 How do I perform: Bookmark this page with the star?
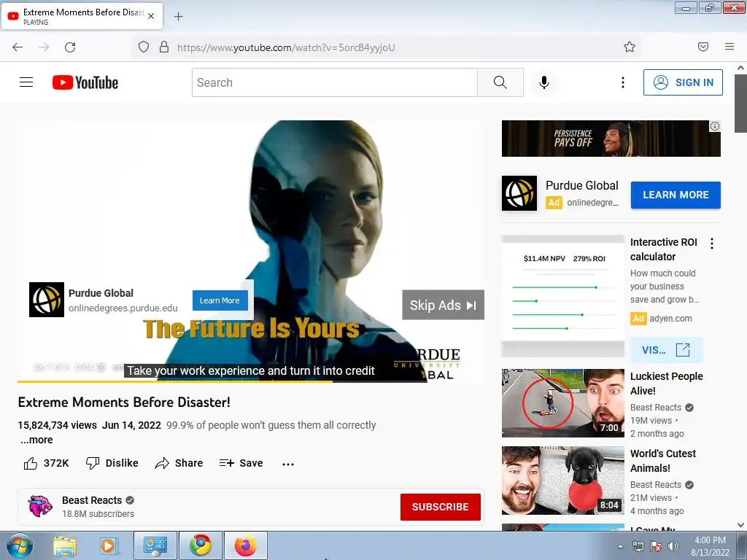(x=630, y=47)
